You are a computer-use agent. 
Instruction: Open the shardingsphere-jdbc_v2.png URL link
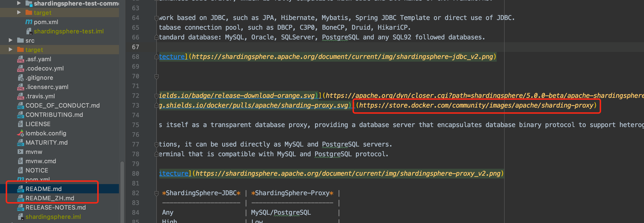point(342,57)
